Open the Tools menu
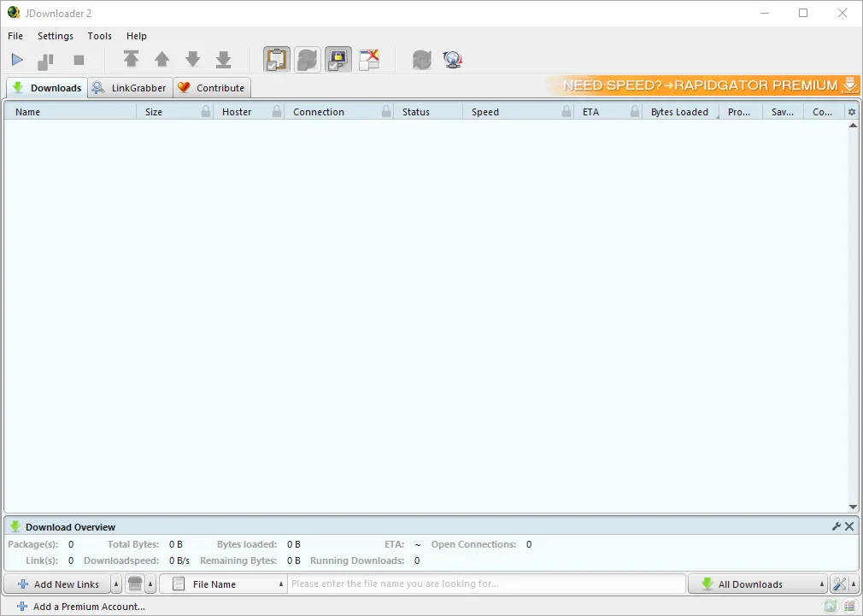This screenshot has height=616, width=863. click(x=100, y=36)
